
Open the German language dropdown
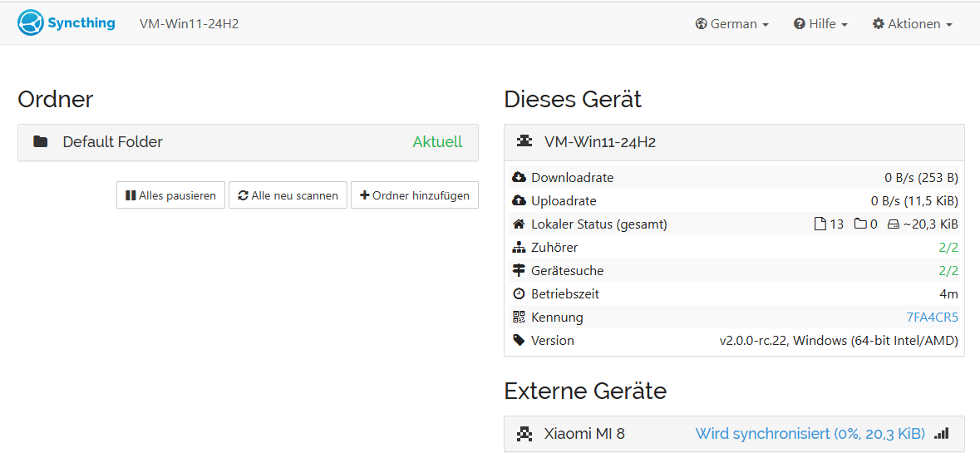tap(731, 24)
